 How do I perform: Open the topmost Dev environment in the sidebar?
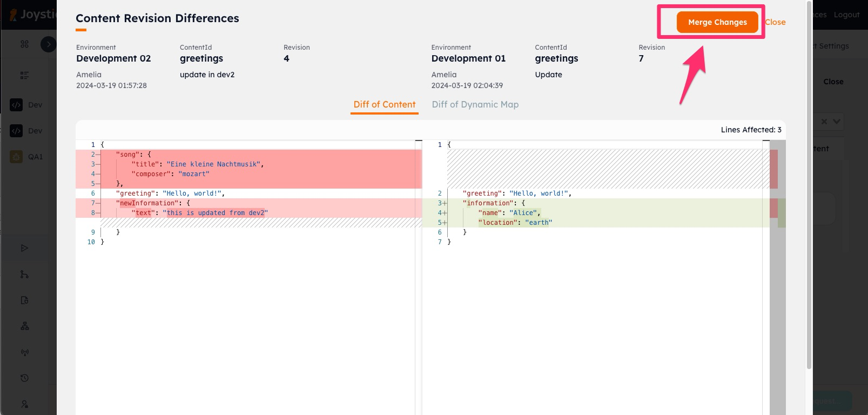pyautogui.click(x=27, y=105)
